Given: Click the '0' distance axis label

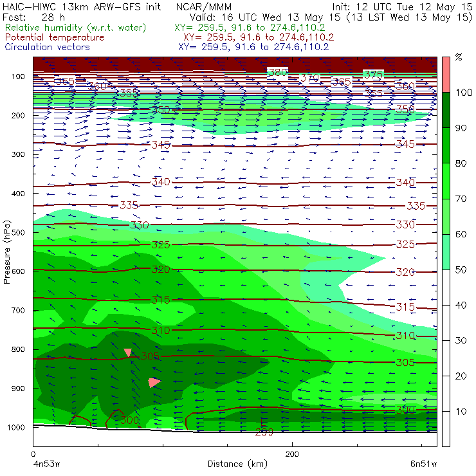Looking at the screenshot, I should [33, 454].
